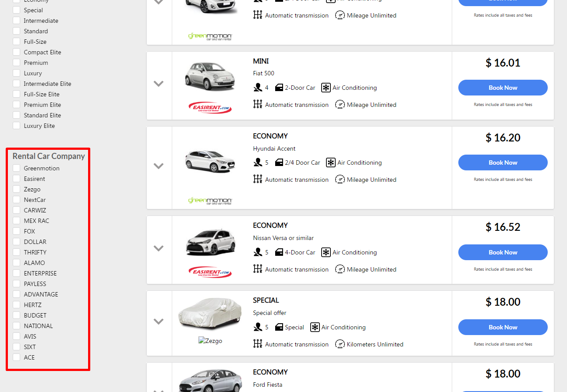Viewport: 567px width, 392px height.
Task: Toggle the NATIONAL company filter
Action: 16,326
